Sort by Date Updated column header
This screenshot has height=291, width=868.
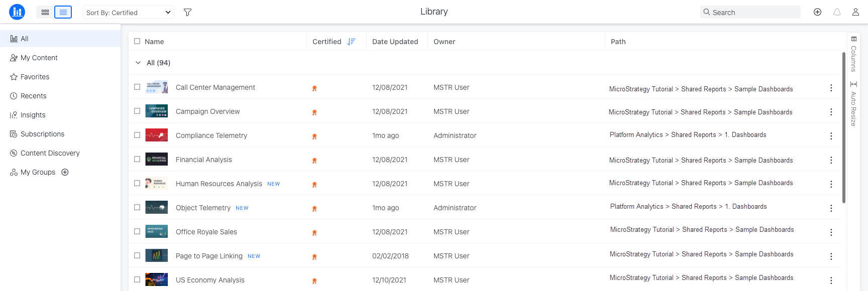pos(395,42)
